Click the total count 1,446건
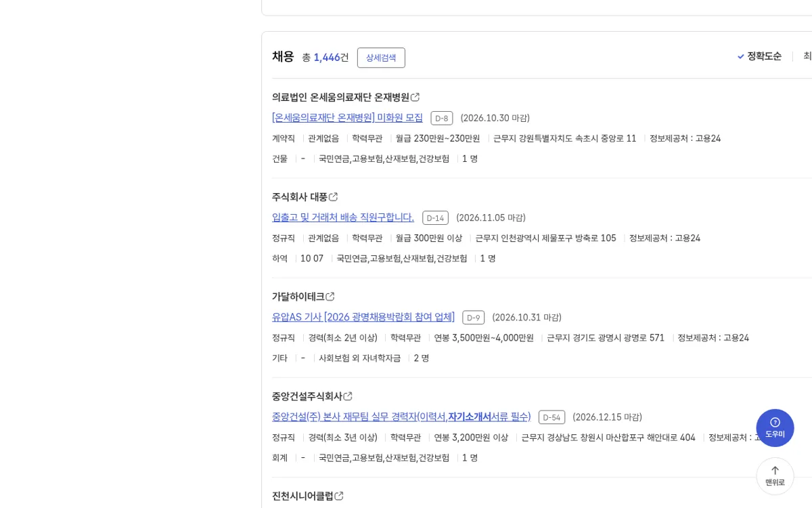 [x=331, y=58]
